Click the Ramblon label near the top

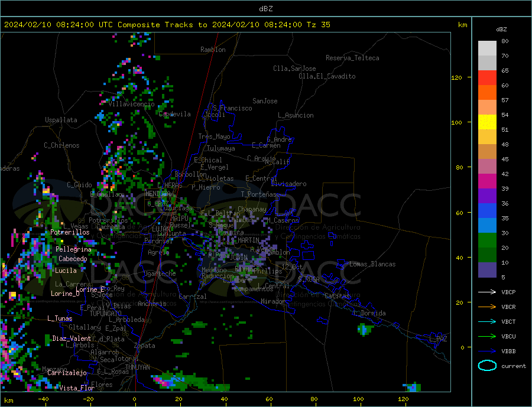pyautogui.click(x=213, y=50)
